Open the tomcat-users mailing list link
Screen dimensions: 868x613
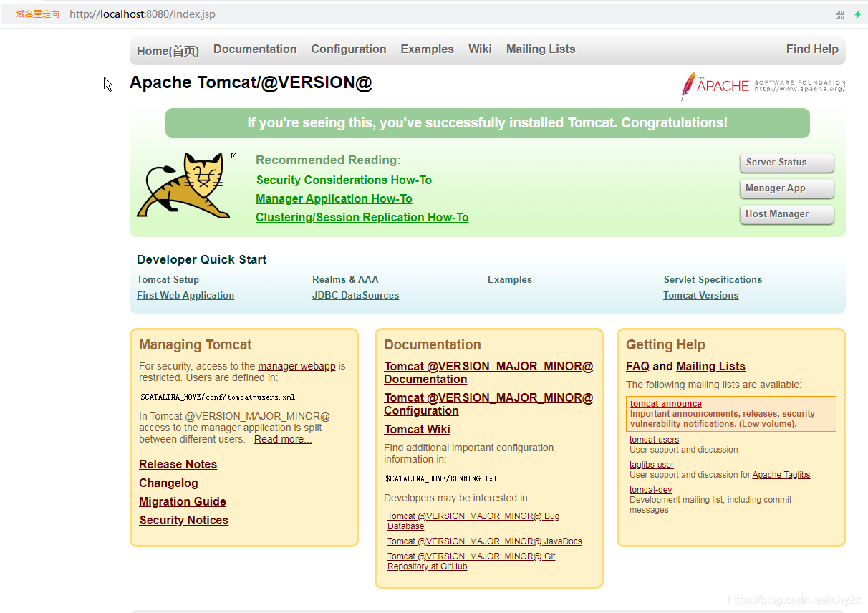pyautogui.click(x=654, y=440)
